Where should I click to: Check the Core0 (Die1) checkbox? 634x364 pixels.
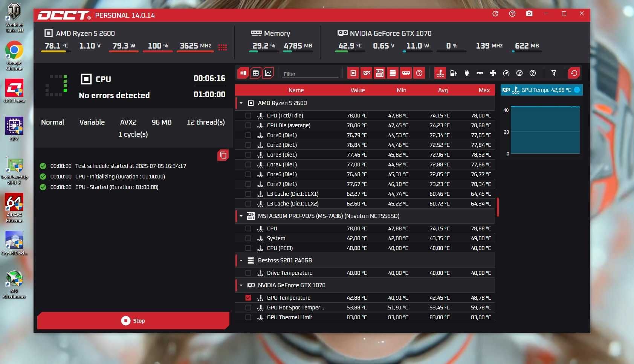(x=248, y=135)
